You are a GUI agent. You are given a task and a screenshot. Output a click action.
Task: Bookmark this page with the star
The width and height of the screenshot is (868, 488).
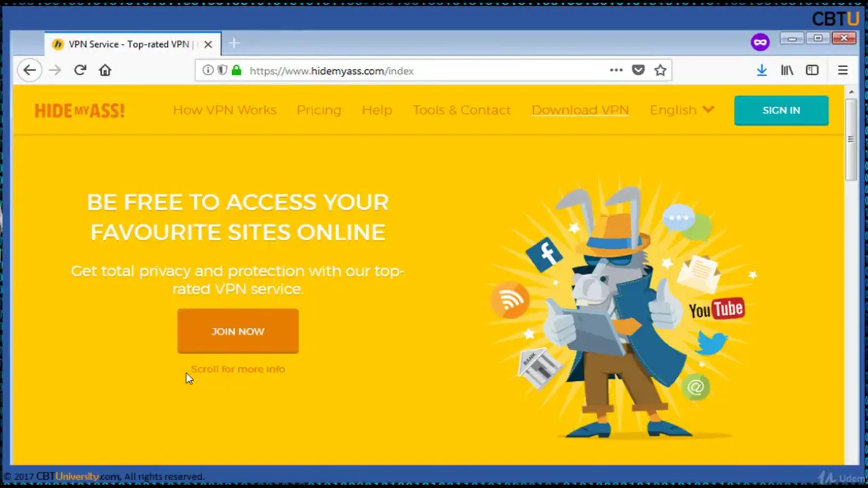[660, 70]
